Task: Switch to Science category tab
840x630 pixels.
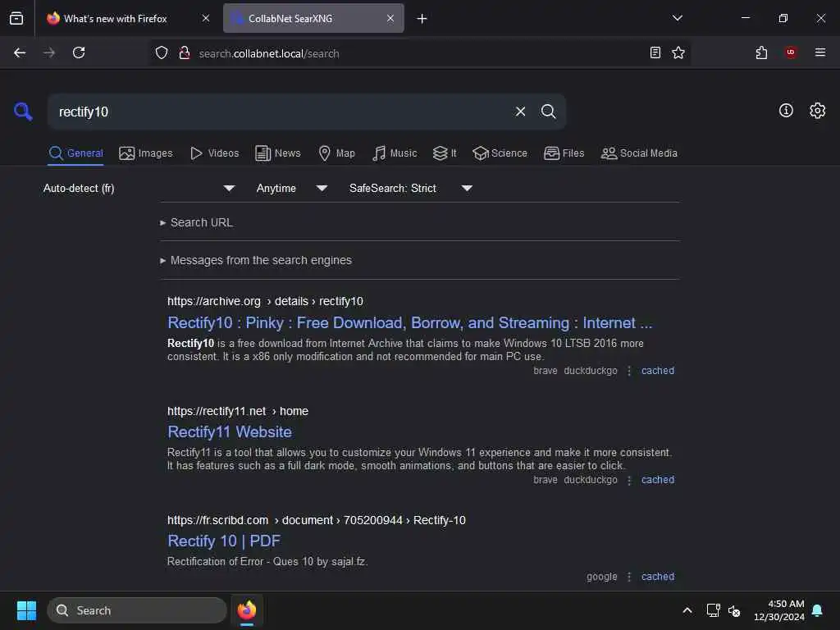Action: [500, 153]
